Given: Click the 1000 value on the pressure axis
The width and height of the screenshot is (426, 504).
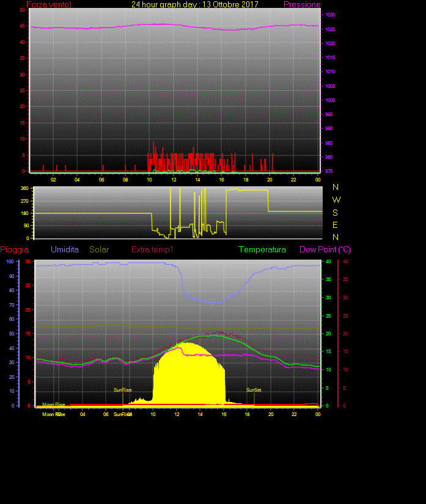Looking at the screenshot, I should point(330,100).
